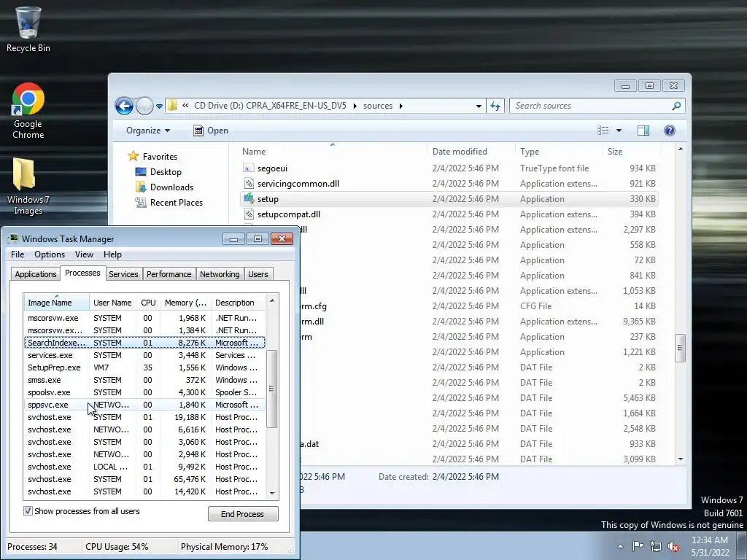Show hidden tray icons arrow
This screenshot has width=747, height=560.
coord(620,546)
